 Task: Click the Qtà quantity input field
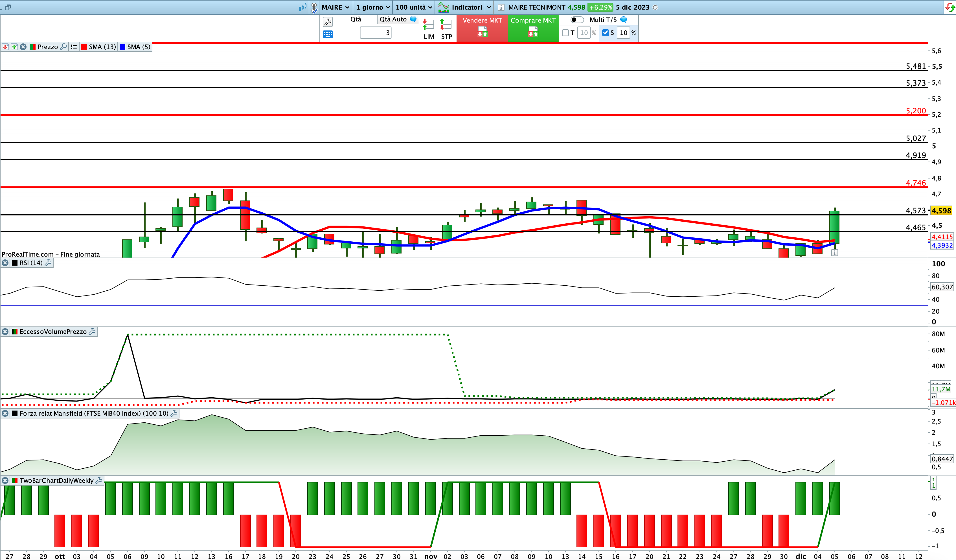click(376, 33)
